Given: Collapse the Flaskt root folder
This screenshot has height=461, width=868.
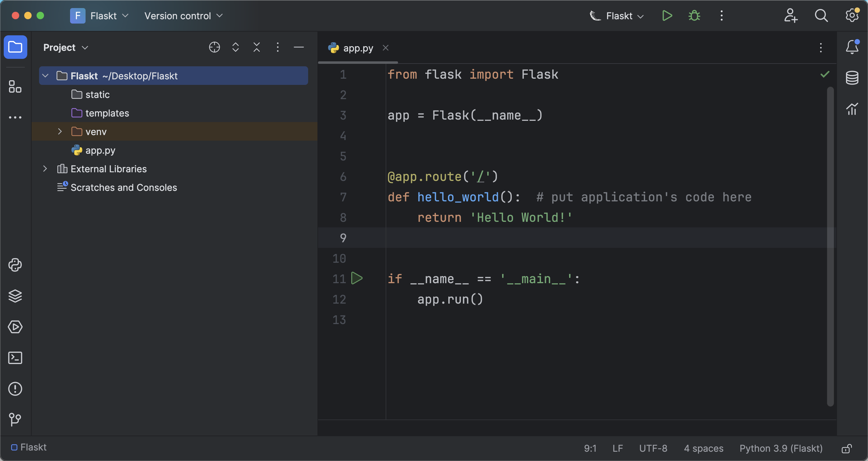Looking at the screenshot, I should [46, 76].
